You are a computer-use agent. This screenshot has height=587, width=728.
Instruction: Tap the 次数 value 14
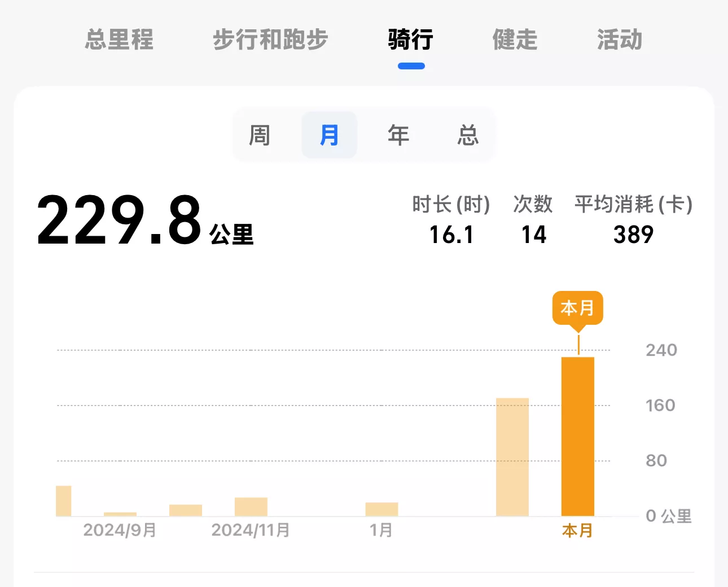click(533, 235)
